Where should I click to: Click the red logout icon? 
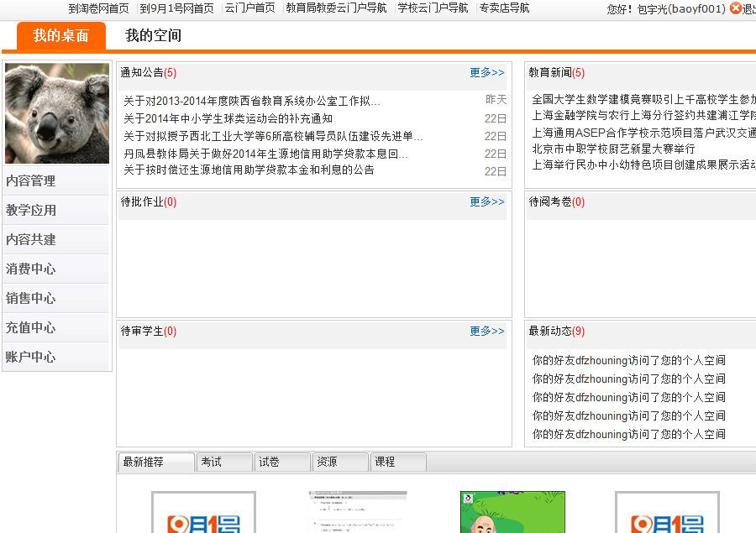pos(736,8)
